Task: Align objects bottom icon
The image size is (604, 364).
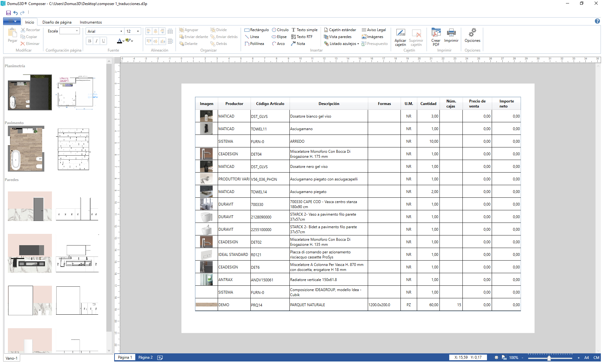Action: 163,41
